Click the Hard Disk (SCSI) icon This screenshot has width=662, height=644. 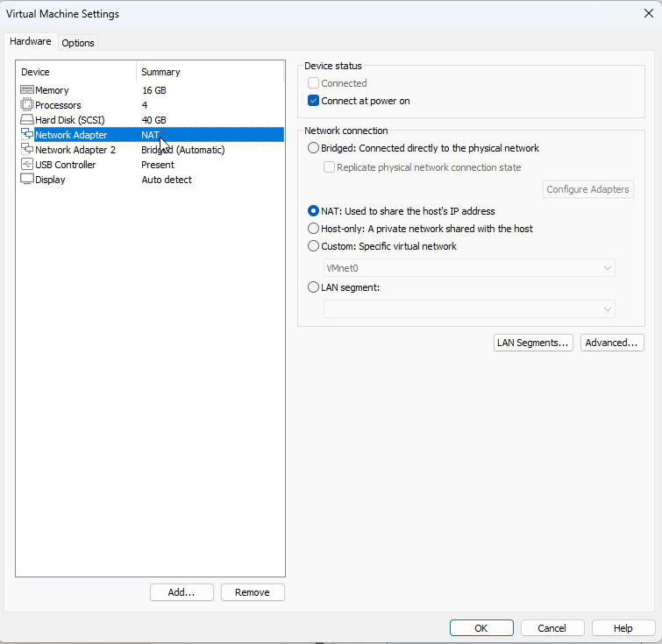(x=27, y=120)
